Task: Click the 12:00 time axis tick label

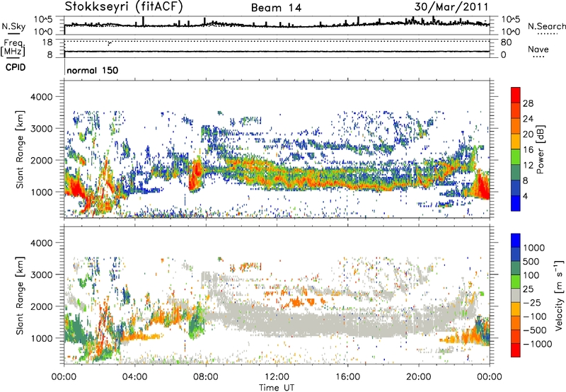Action: point(277,377)
